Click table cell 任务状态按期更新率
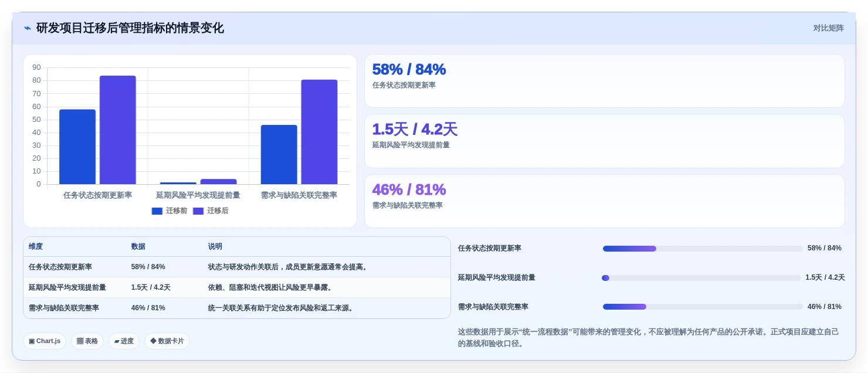Viewport: 868px width, 373px height. click(x=60, y=267)
